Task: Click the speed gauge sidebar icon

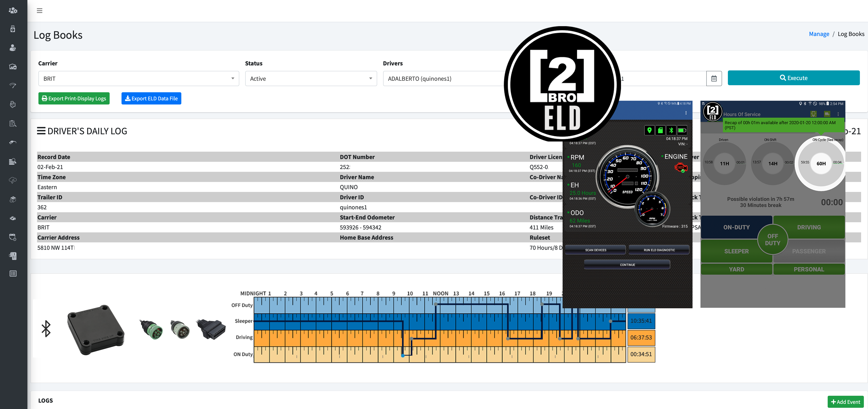Action: point(13,85)
